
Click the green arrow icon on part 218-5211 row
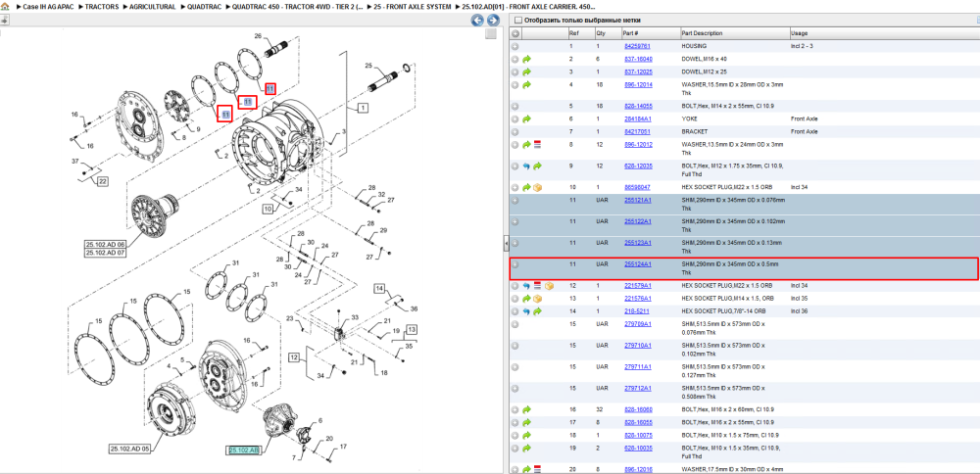pos(537,311)
